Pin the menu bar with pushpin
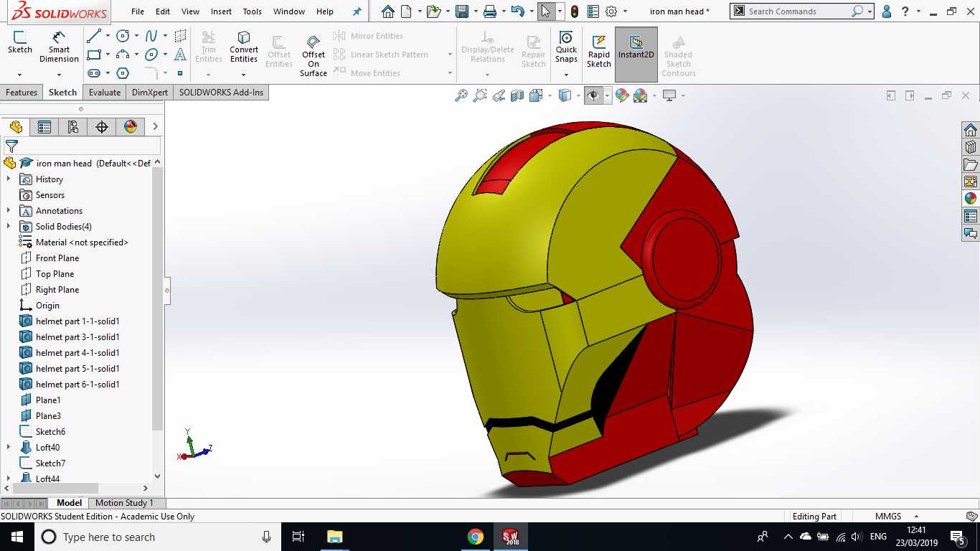Viewport: 980px width, 551px height. pos(357,11)
